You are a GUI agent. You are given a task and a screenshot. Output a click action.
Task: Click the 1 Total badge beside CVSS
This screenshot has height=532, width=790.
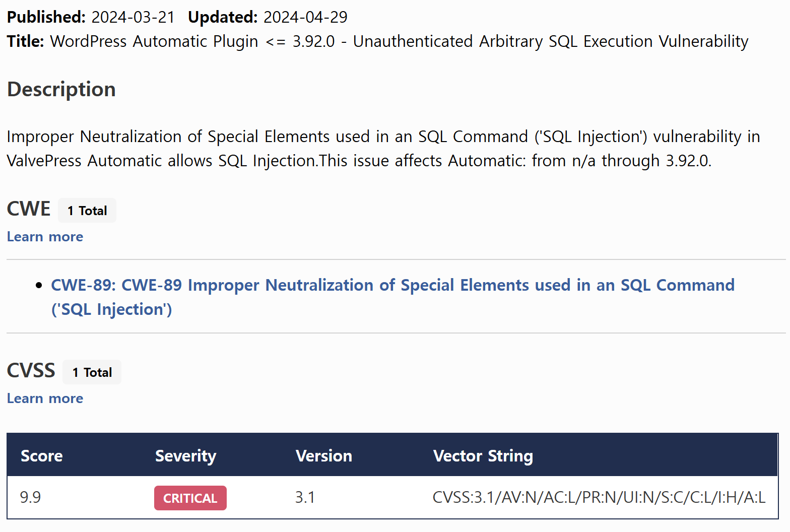[92, 372]
